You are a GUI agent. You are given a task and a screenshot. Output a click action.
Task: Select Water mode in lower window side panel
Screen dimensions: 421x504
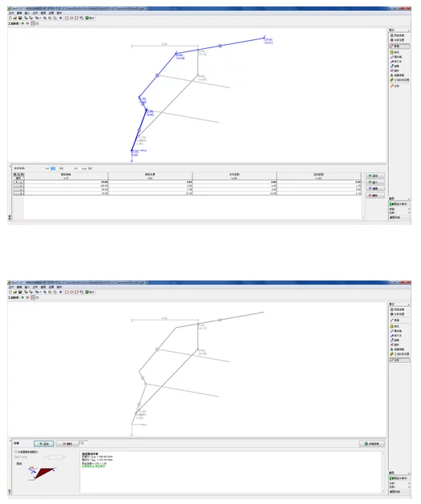point(399,335)
